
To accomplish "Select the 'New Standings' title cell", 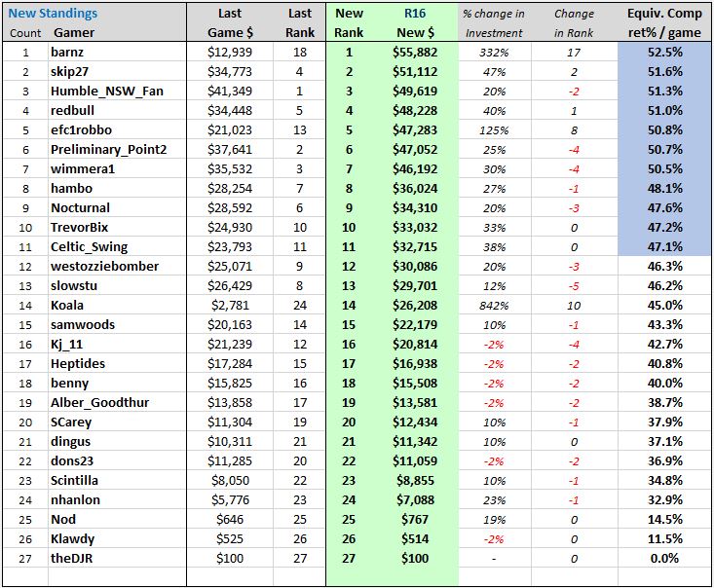I will [53, 14].
